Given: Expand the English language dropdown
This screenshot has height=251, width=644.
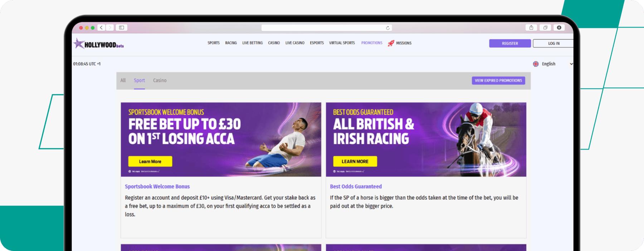Looking at the screenshot, I should [553, 64].
